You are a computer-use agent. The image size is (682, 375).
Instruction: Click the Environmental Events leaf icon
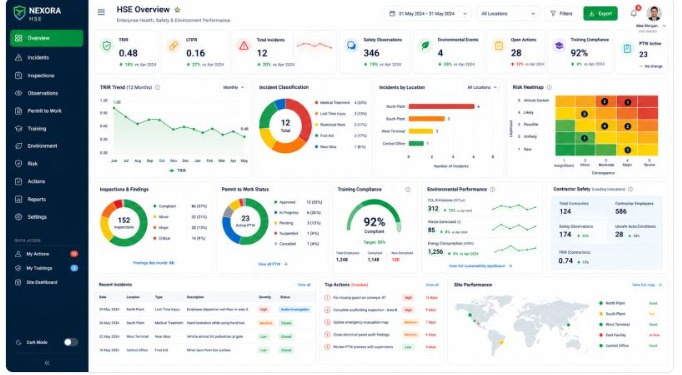[425, 46]
